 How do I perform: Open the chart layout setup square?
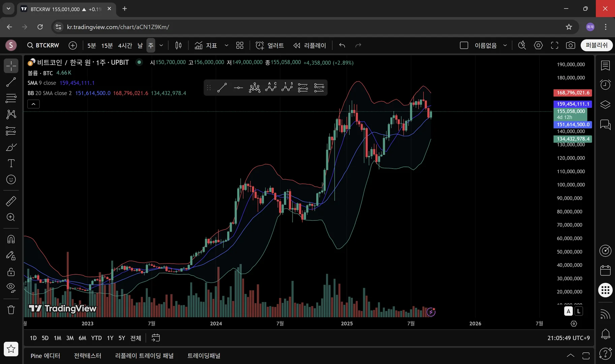pos(464,45)
